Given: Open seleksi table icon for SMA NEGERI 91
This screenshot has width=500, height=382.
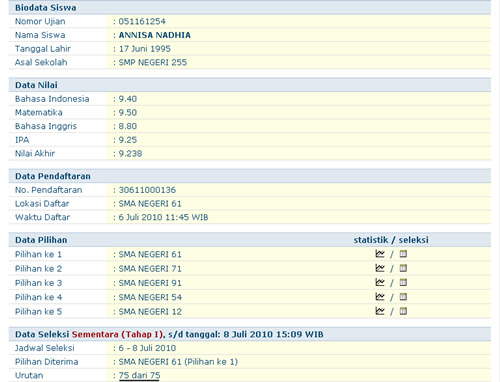Looking at the screenshot, I should click(403, 282).
